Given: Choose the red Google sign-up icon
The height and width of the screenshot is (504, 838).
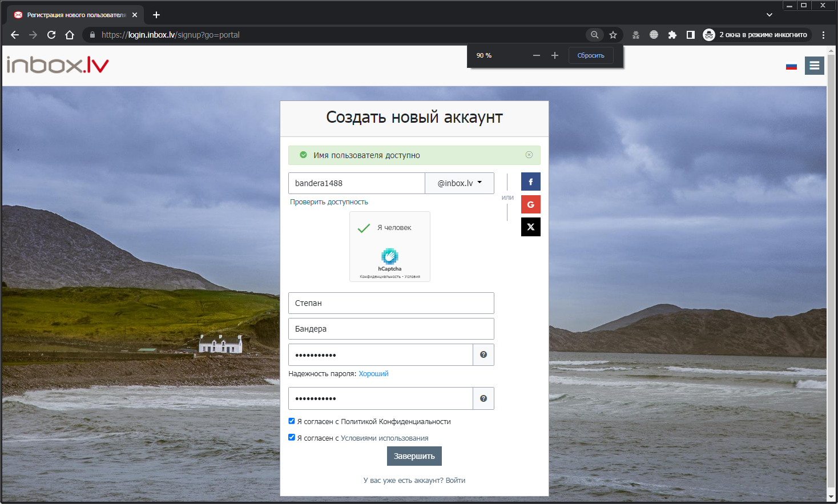Looking at the screenshot, I should click(x=530, y=204).
